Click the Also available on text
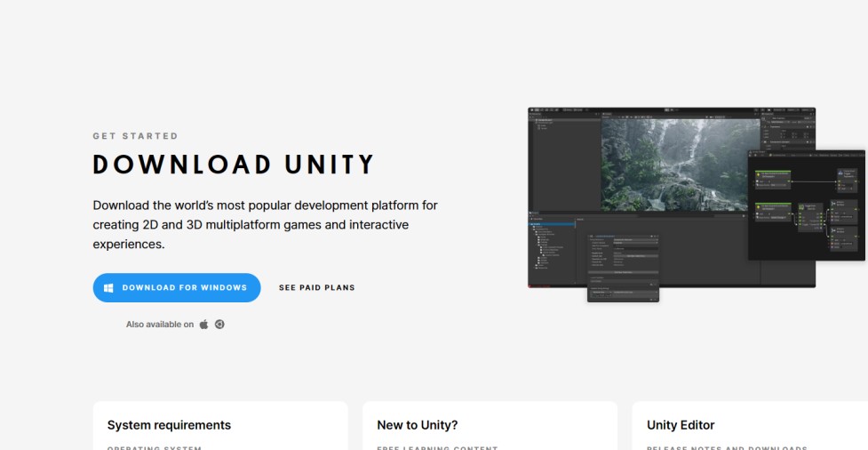This screenshot has height=450, width=868. coord(160,325)
